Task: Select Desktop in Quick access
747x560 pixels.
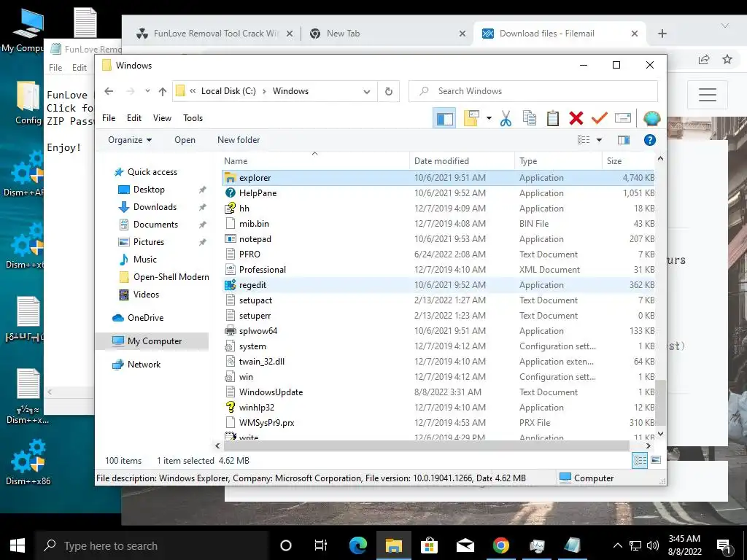Action: 149,190
